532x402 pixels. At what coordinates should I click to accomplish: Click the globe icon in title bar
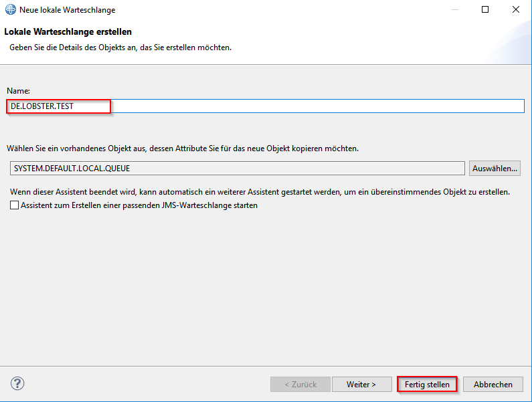coord(11,10)
